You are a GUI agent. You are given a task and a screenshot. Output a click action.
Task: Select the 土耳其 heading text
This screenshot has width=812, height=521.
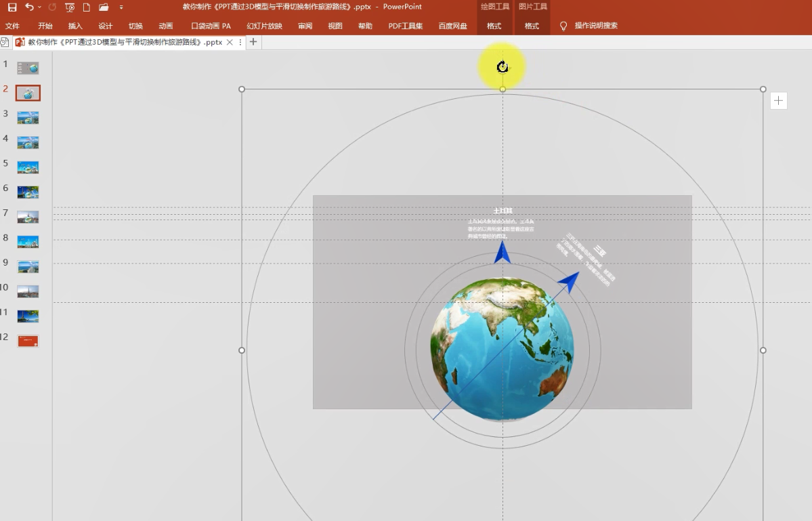click(x=503, y=211)
